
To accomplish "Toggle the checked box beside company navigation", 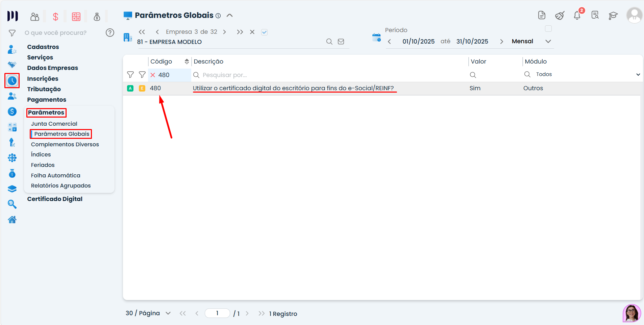I will [x=264, y=32].
